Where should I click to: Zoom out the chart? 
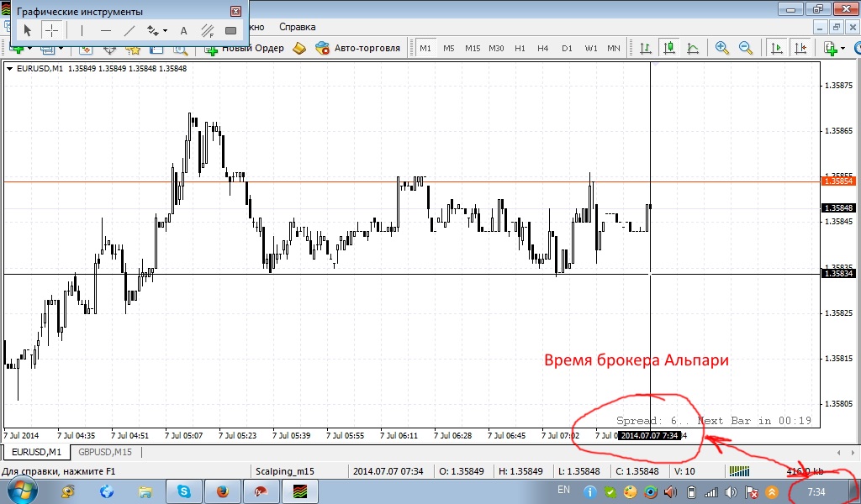coord(745,48)
